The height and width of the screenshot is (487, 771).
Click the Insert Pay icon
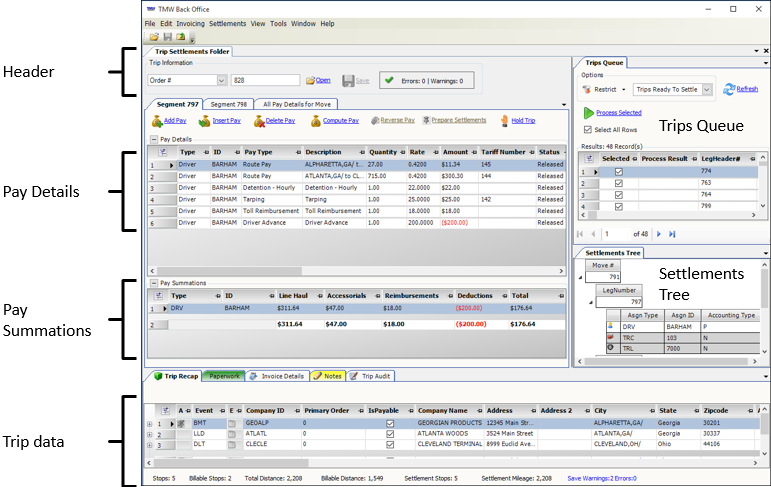205,121
